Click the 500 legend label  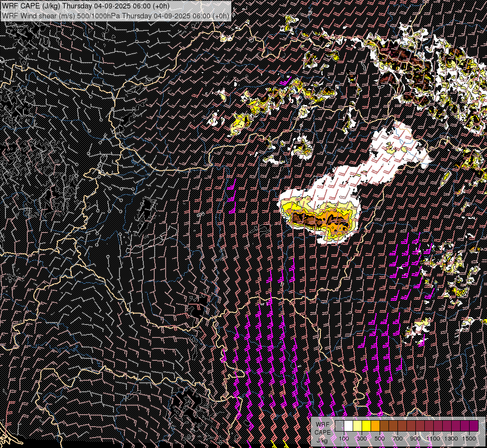coord(380,439)
